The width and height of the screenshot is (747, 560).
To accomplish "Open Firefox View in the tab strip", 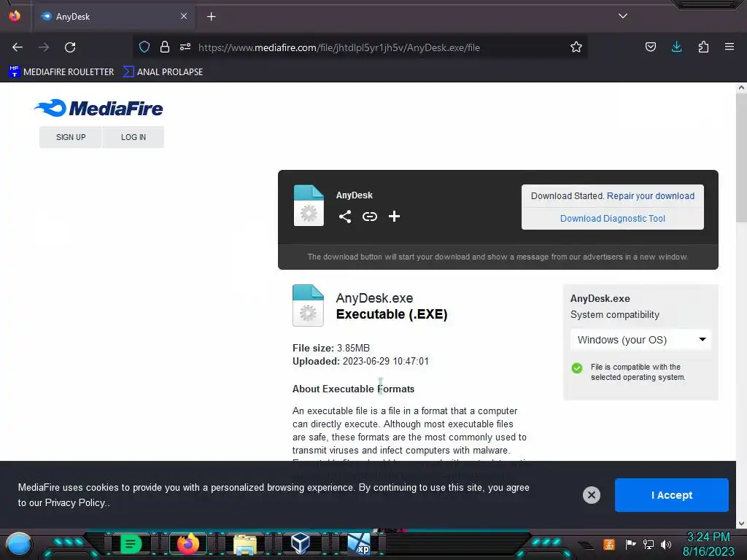I will [x=15, y=16].
